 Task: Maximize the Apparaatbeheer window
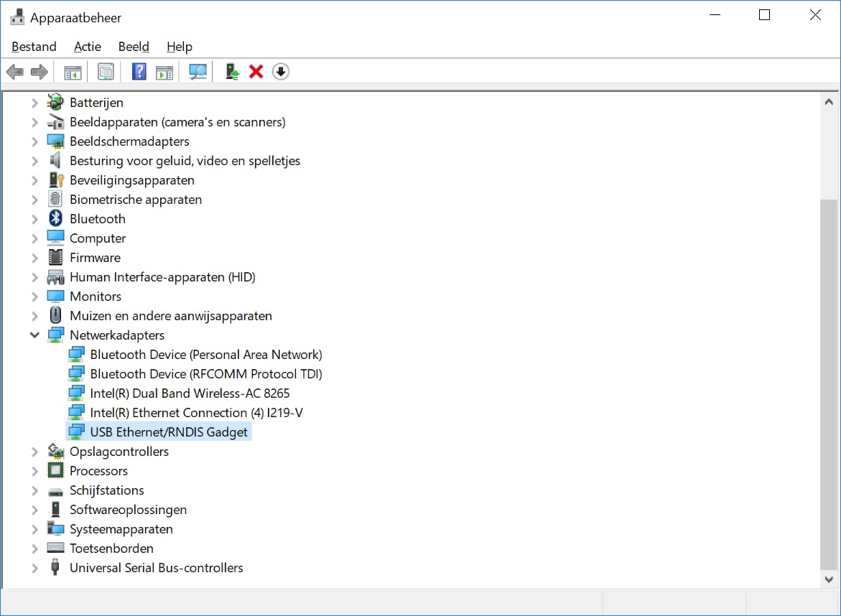(764, 15)
